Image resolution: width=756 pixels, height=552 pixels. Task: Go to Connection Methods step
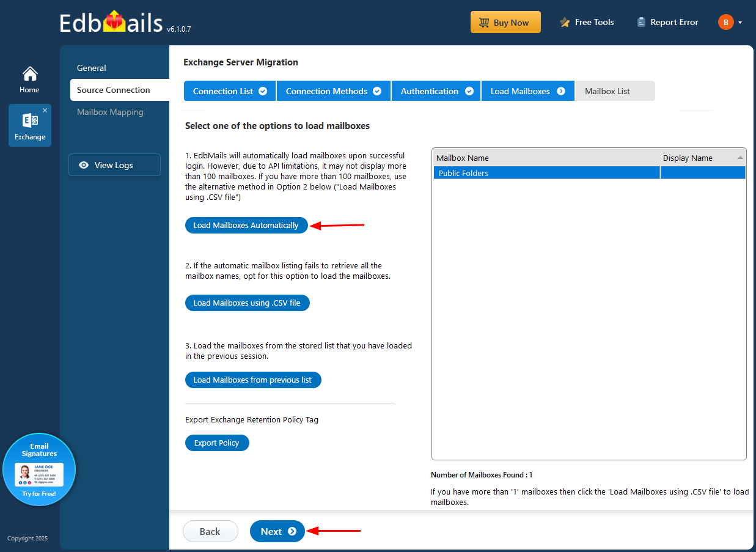pos(334,91)
